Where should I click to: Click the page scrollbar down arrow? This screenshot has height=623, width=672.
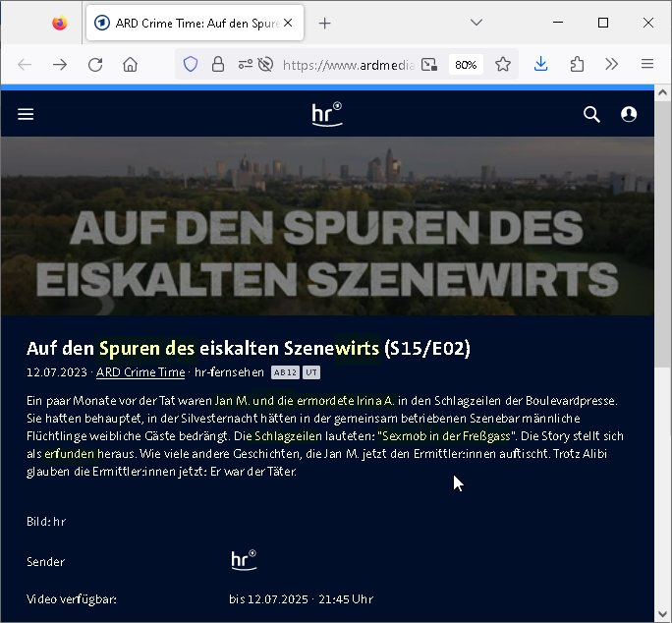click(x=663, y=613)
